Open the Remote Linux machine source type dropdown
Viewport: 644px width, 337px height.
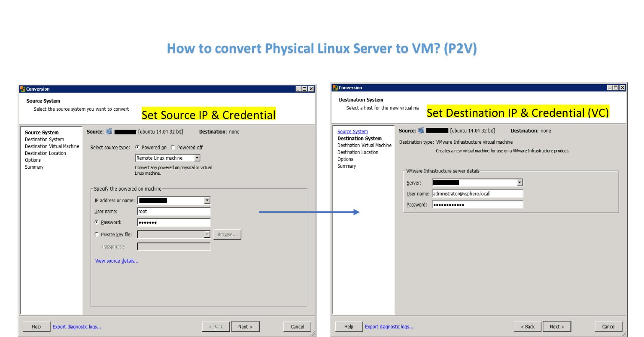pos(197,158)
